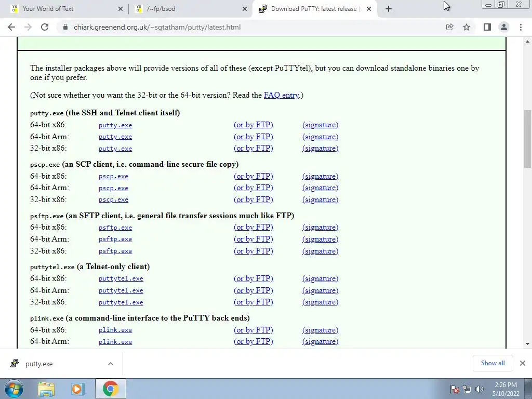Viewport: 532px width, 399px height.
Task: Show all downloads
Action: (x=493, y=363)
